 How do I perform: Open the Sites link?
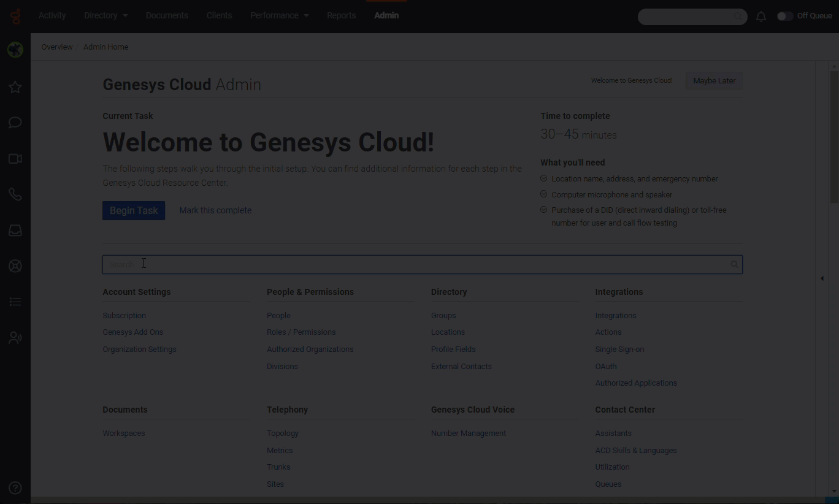coord(275,484)
